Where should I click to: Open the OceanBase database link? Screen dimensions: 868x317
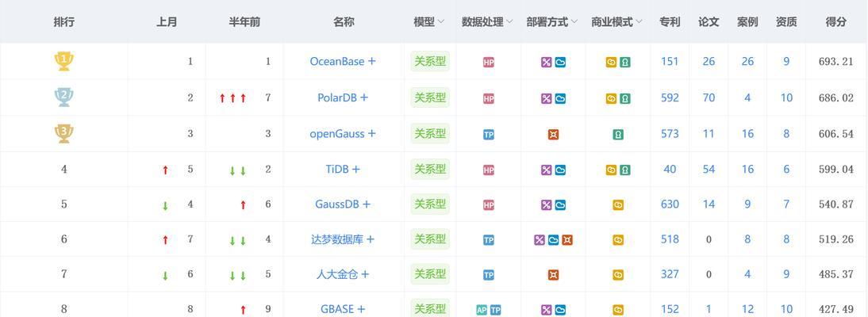pos(338,61)
